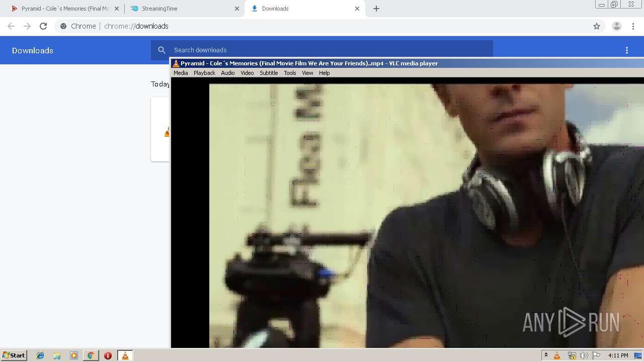The height and width of the screenshot is (362, 644).
Task: Open Windows Explorer from the taskbar
Action: [57, 355]
